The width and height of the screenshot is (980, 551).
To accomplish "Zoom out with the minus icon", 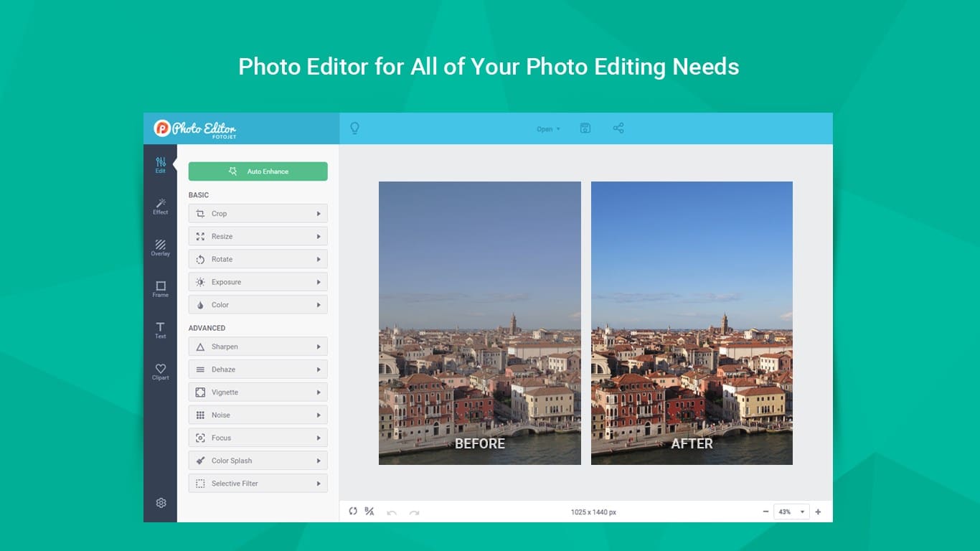I will tap(766, 512).
